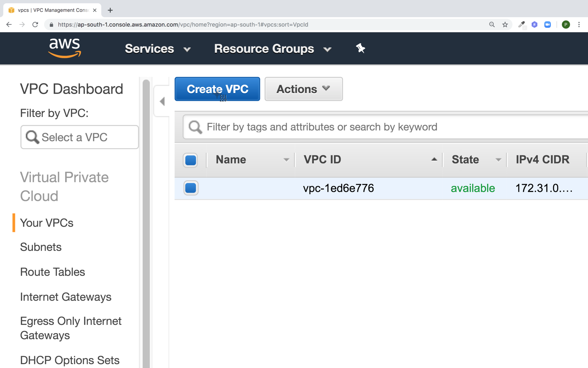Open the Services dropdown menu
Screen dimensions: 588x368
point(158,49)
